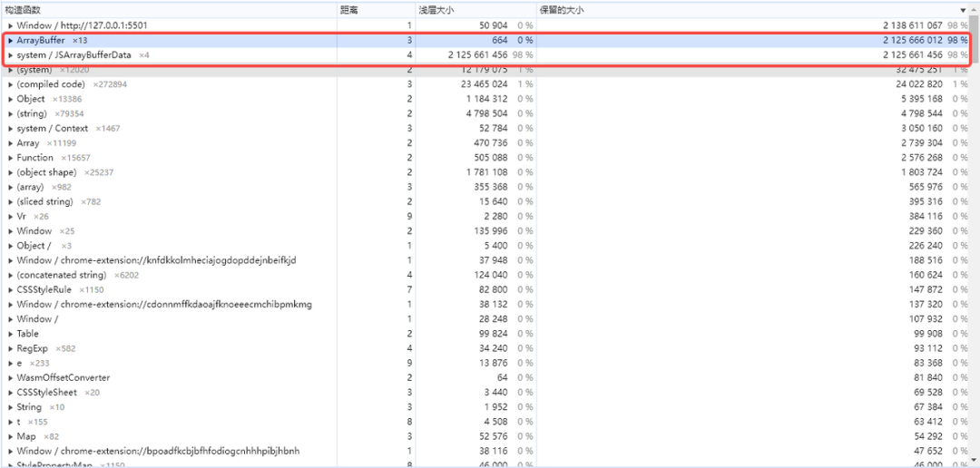Image resolution: width=980 pixels, height=468 pixels.
Task: Expand the Window ×25 row
Action: pyautogui.click(x=11, y=231)
